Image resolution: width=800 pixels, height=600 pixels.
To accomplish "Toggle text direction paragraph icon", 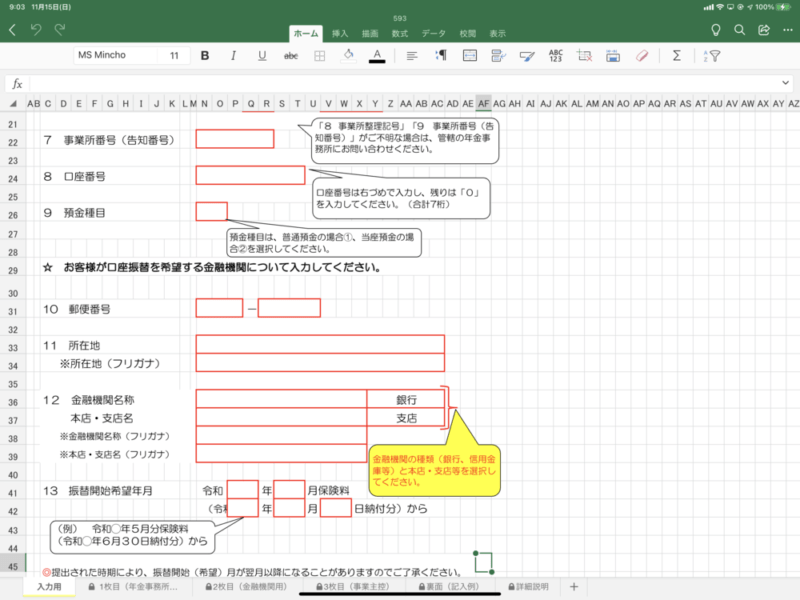I will 441,55.
